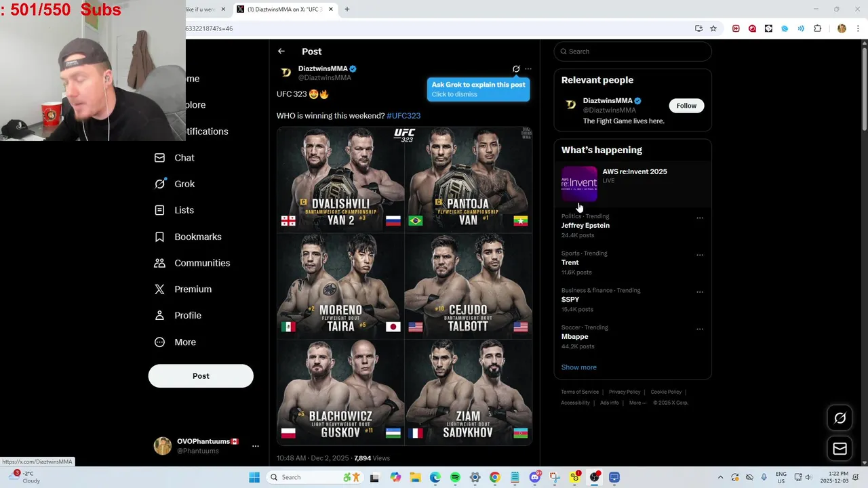Open Premium in the sidebar
Screen dimensions: 868x488
click(183, 289)
